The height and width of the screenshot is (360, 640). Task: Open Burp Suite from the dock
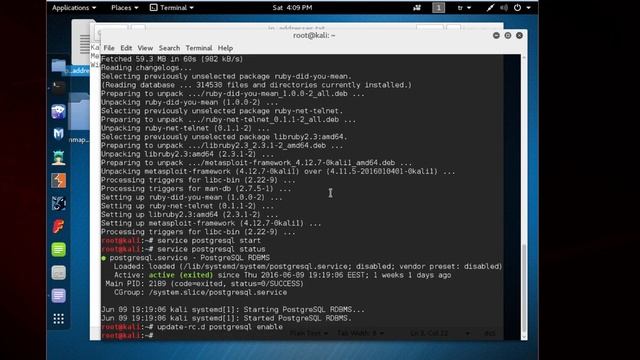(x=58, y=180)
